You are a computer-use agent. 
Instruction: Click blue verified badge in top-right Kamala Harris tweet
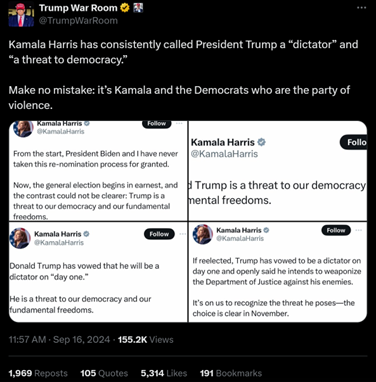(262, 142)
